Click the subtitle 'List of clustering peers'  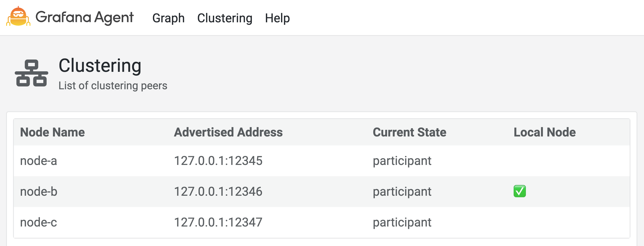(113, 86)
